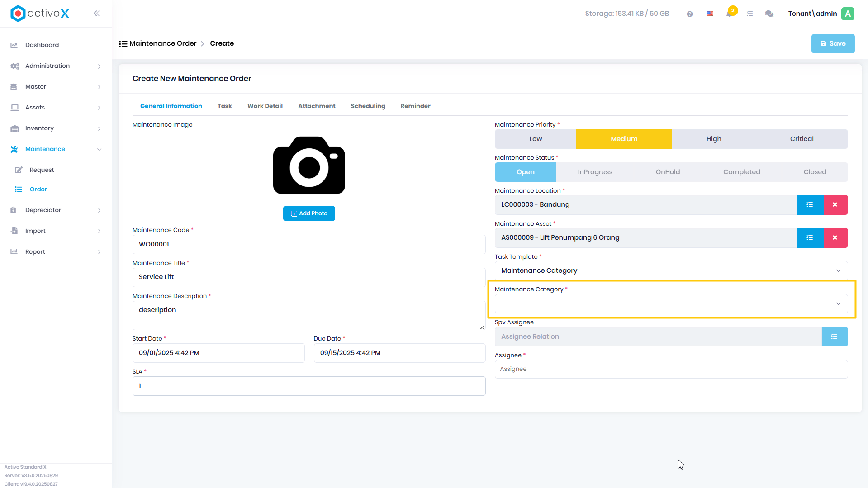Screen dimensions: 868x488
Task: Open the task list icon in header
Action: [749, 14]
